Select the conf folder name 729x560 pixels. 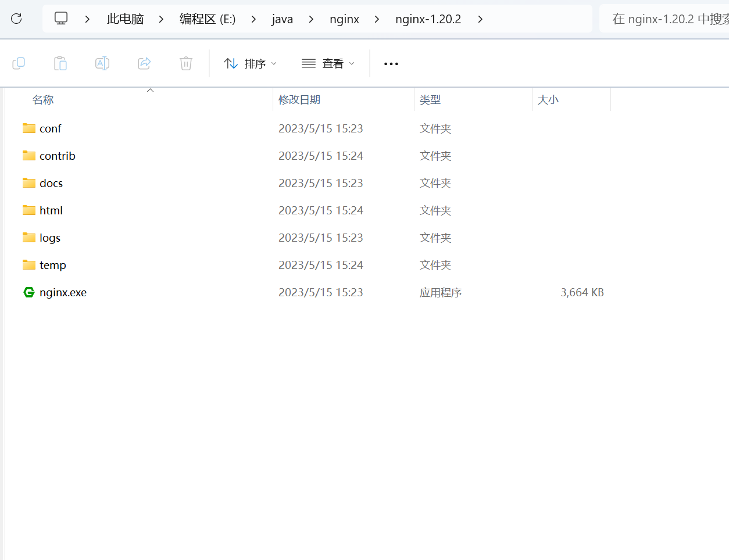(51, 128)
